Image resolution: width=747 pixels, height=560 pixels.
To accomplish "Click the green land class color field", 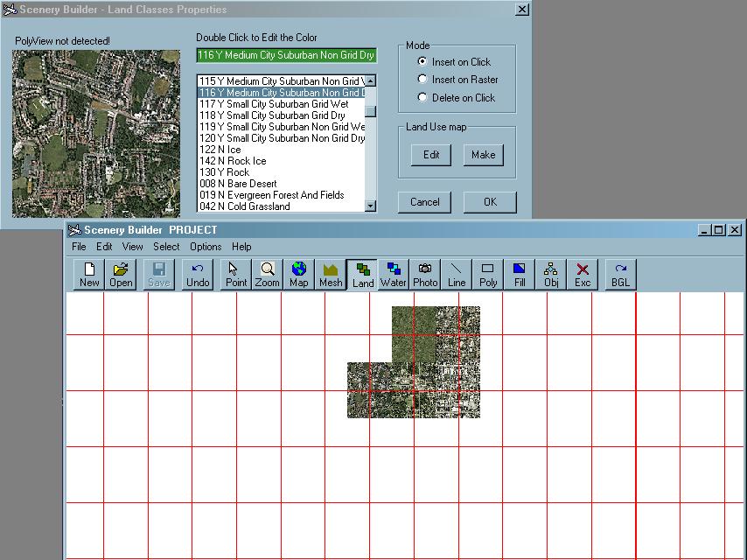I will pos(286,55).
